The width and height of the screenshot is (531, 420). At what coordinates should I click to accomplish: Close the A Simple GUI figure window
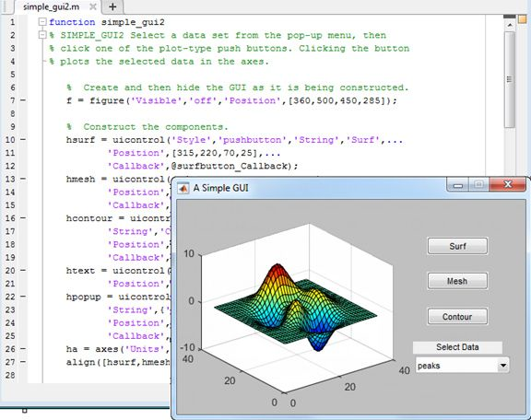pos(508,184)
